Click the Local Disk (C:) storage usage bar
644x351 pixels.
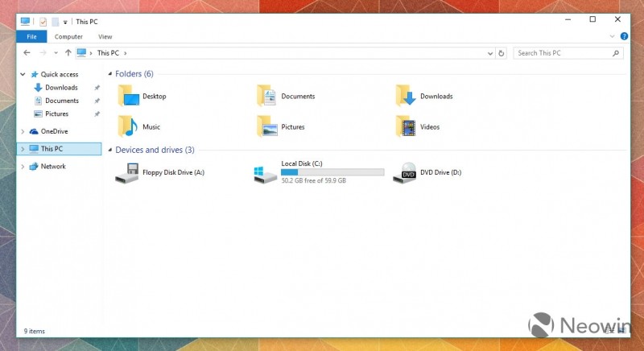(332, 172)
